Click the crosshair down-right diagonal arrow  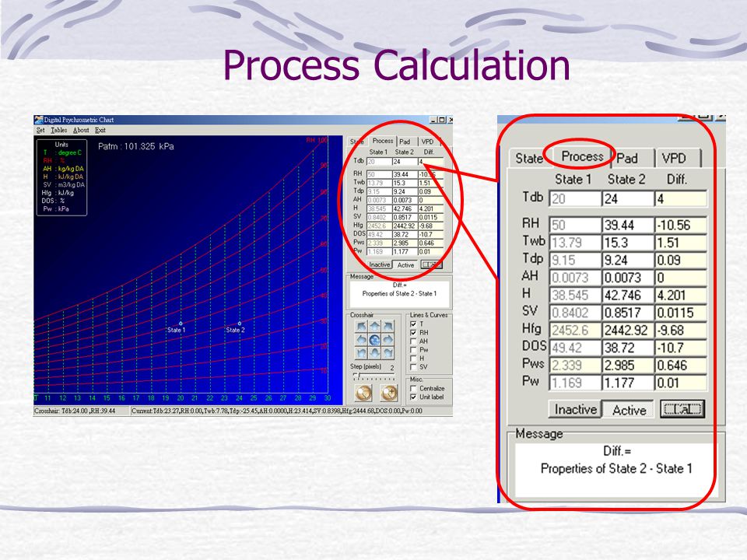[388, 352]
